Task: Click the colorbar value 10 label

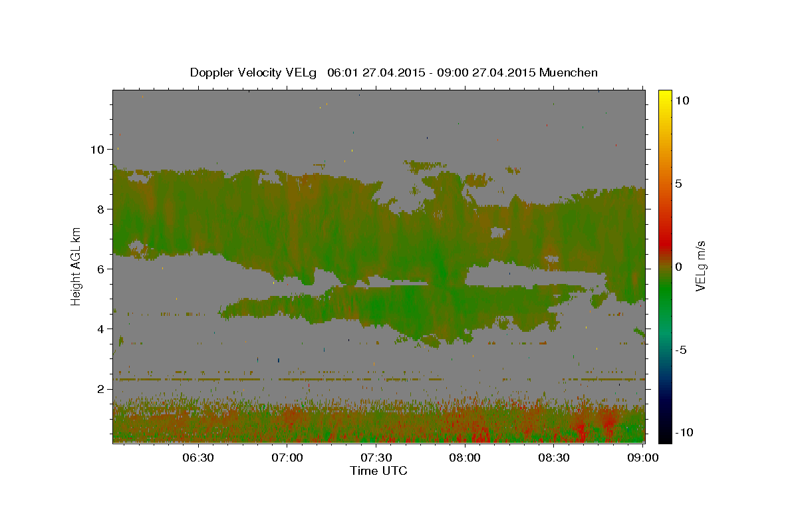Action: pyautogui.click(x=682, y=100)
